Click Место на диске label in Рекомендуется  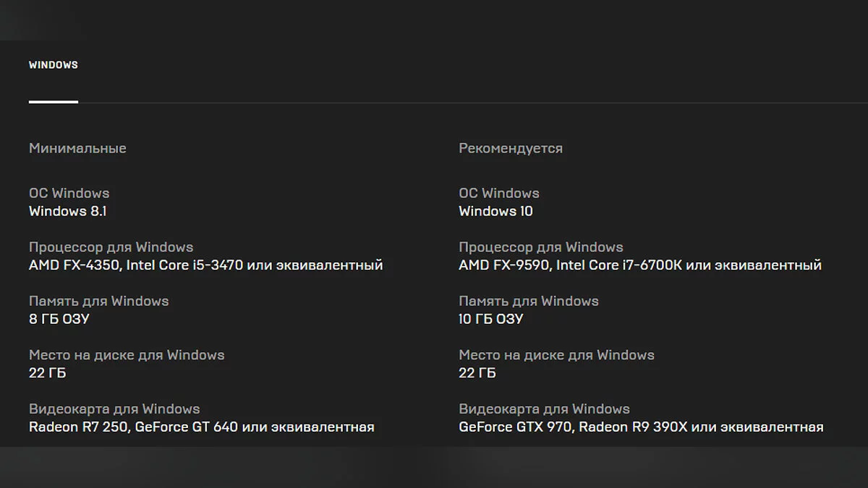point(556,355)
